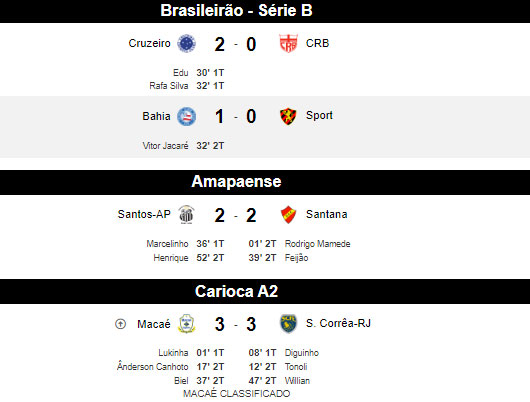This screenshot has width=530, height=402.
Task: Click the S. Corrêa-RJ club badge
Action: coord(288,324)
